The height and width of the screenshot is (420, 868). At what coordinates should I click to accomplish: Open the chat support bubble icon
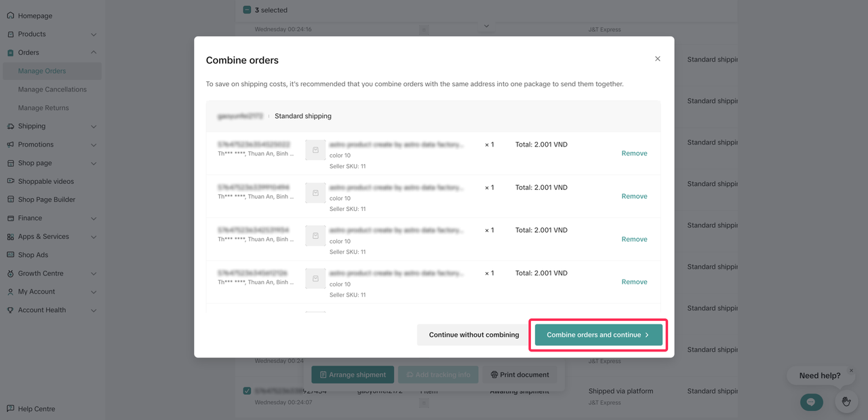(811, 402)
